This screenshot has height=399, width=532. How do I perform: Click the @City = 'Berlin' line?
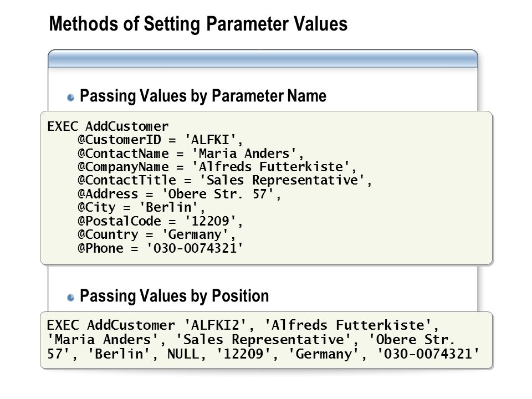coord(141,207)
